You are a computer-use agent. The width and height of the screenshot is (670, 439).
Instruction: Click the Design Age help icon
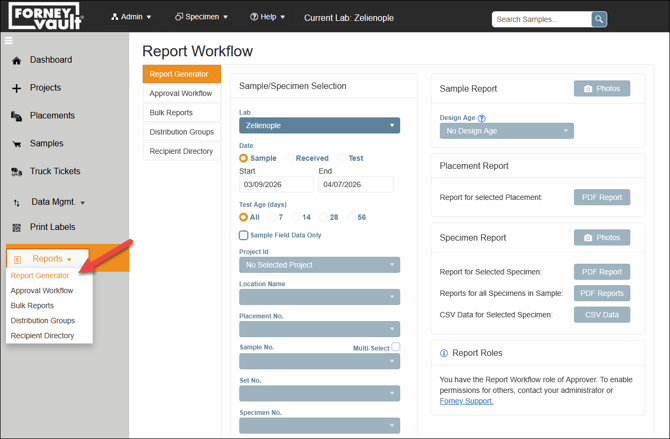[x=482, y=118]
